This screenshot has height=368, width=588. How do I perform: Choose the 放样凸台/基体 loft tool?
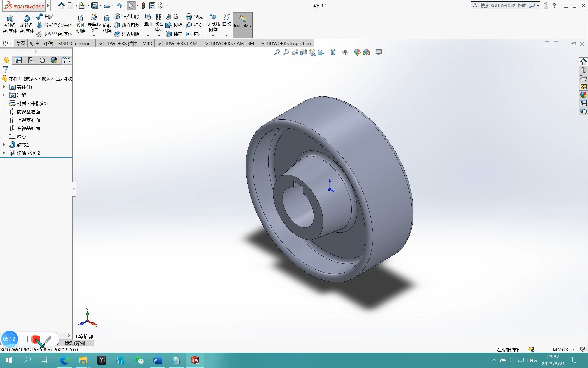coord(54,25)
